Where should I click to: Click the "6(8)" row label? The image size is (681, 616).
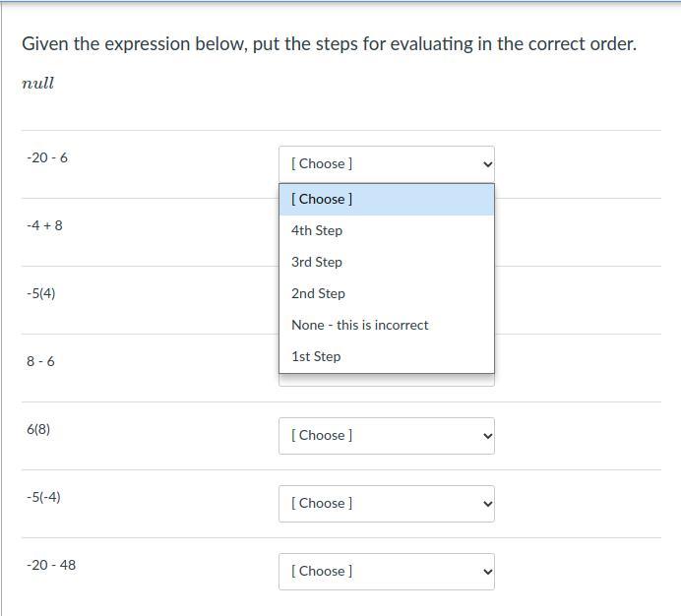pos(37,429)
